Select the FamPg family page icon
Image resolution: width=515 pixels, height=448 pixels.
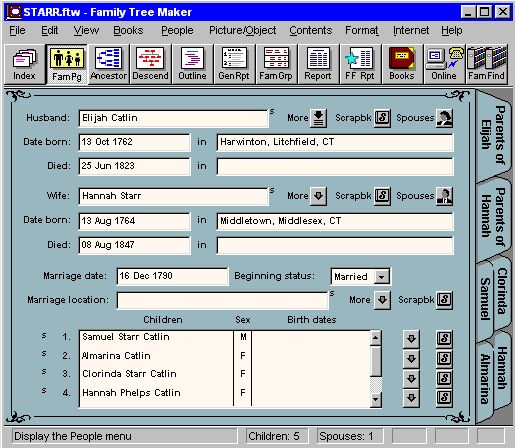tap(67, 64)
